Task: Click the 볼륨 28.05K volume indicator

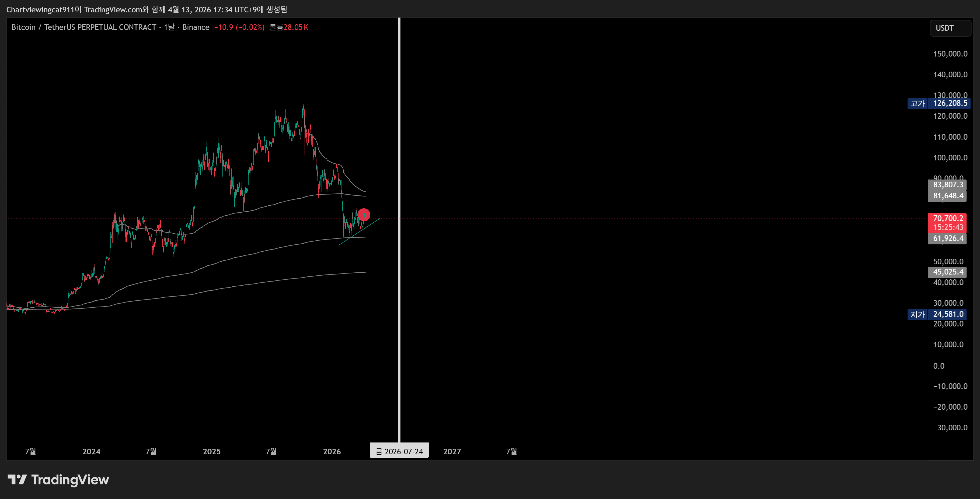Action: point(289,27)
